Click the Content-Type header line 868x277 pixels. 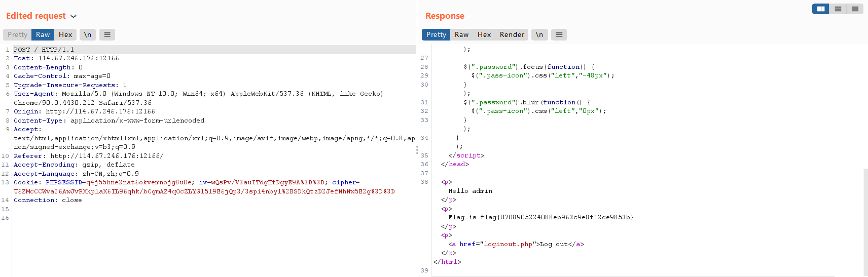click(x=109, y=121)
